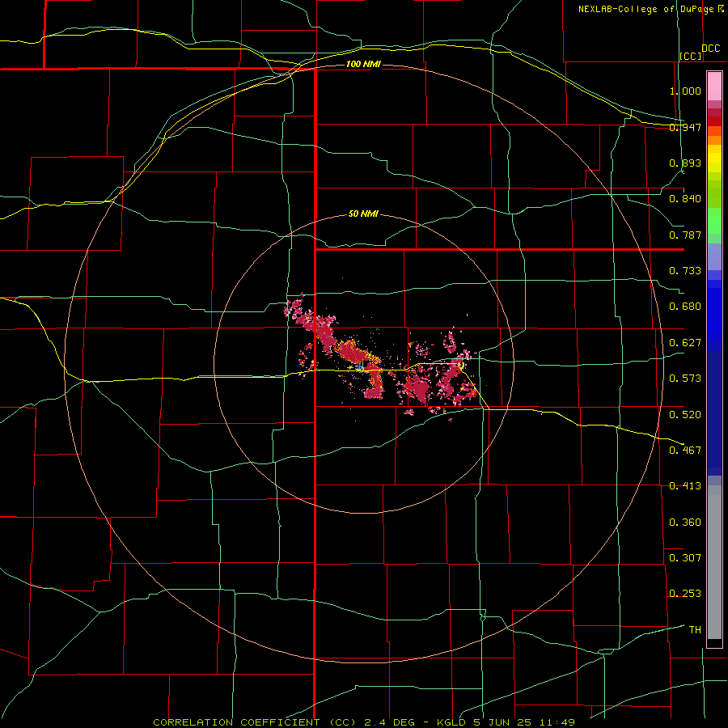Click the 0.680 scale value
Screen dimensions: 728x728
685,307
